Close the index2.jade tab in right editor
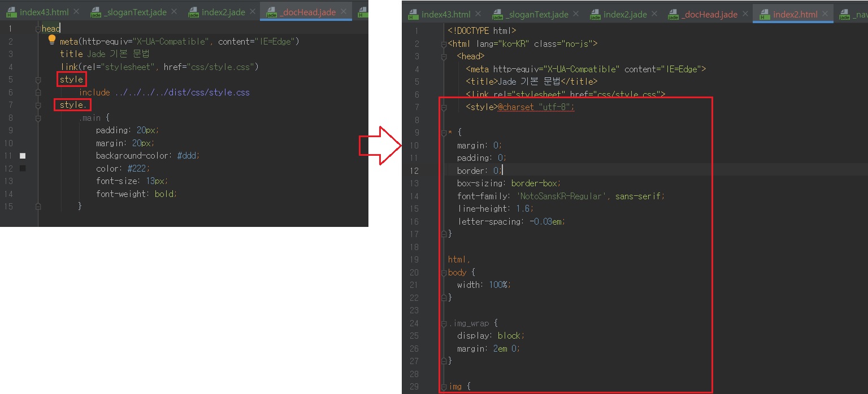This screenshot has height=394, width=868. (655, 14)
